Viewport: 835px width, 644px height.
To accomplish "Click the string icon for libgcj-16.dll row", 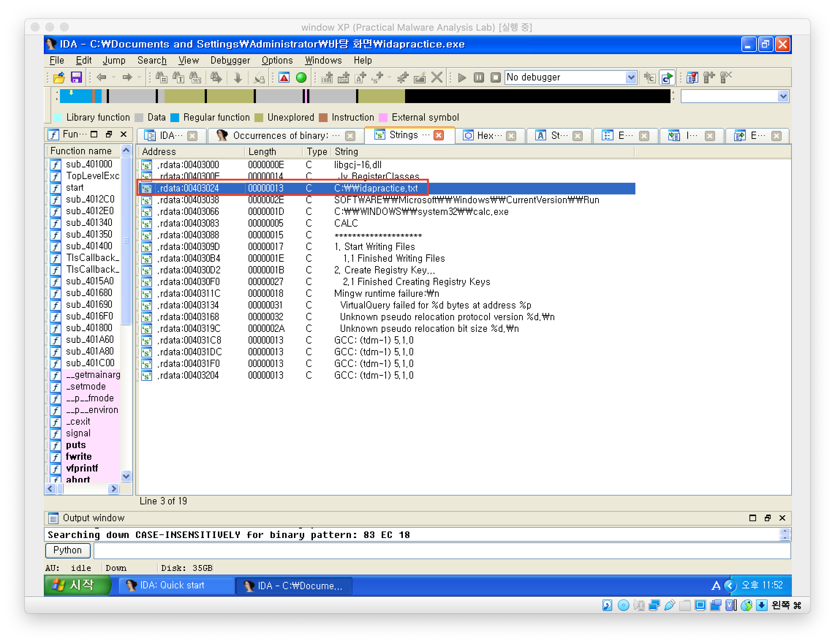I will click(147, 165).
